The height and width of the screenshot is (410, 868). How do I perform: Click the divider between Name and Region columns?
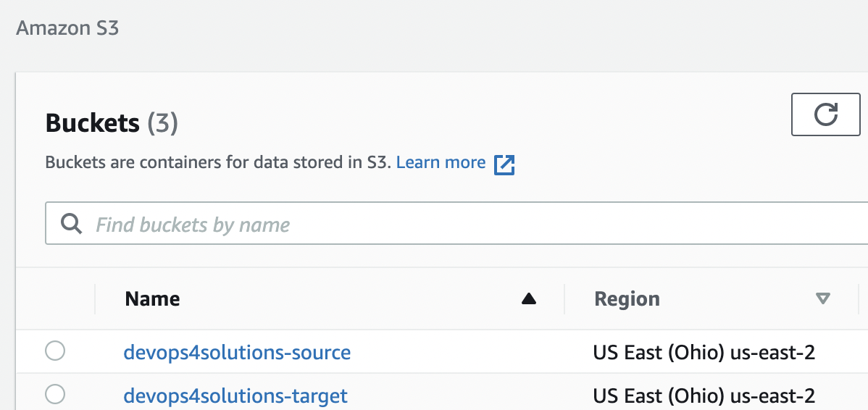pos(564,299)
